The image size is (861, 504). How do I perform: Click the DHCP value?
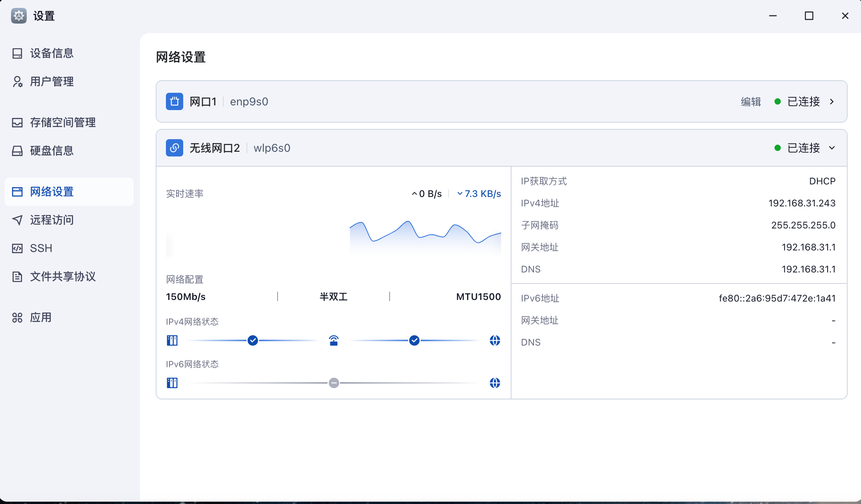[822, 181]
